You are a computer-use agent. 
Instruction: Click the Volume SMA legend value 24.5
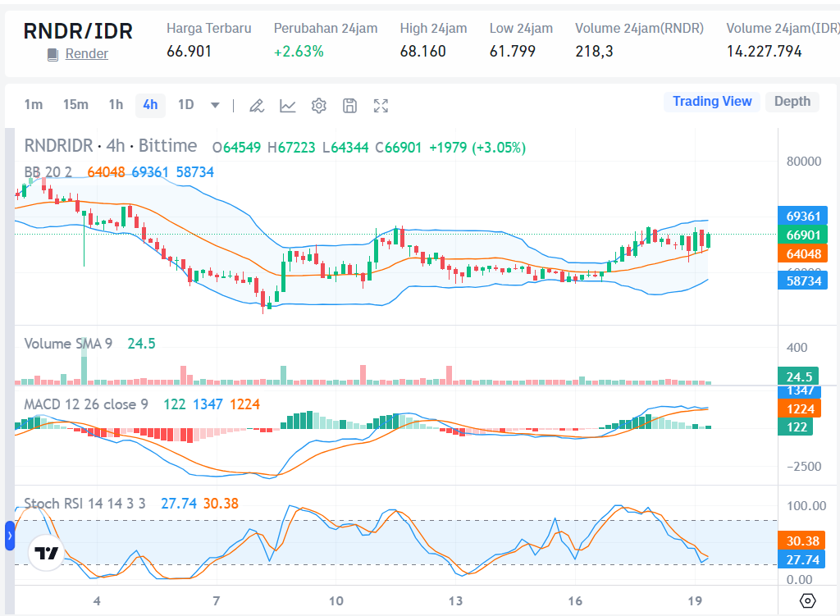tap(141, 344)
